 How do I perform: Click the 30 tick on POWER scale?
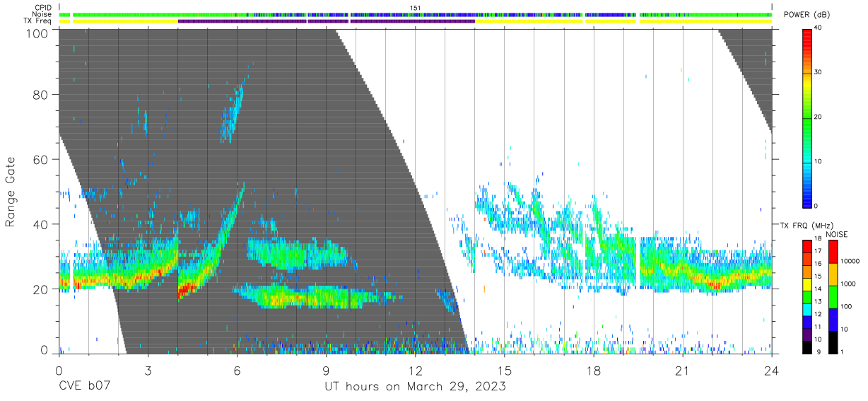point(819,73)
